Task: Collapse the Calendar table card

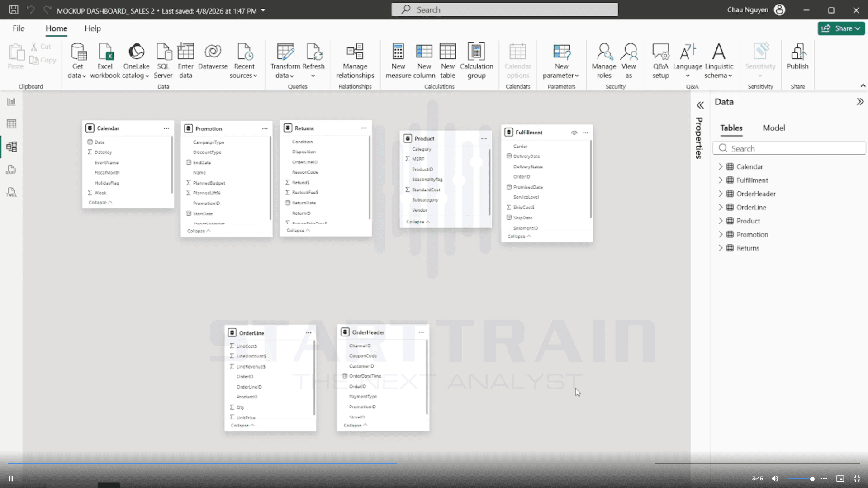Action: click(x=100, y=202)
